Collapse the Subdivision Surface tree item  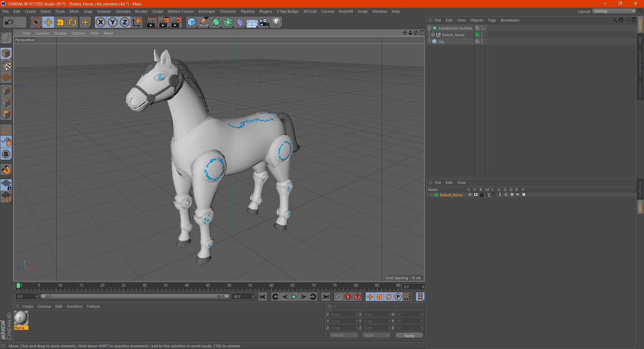429,28
